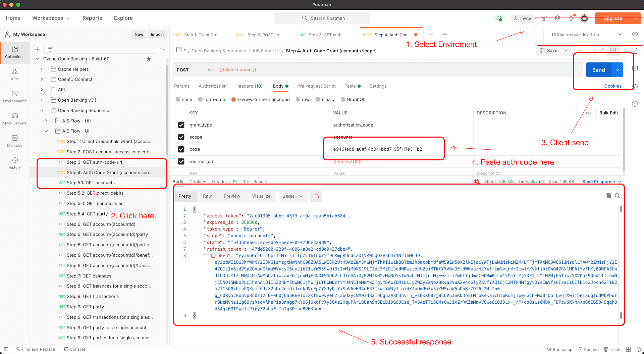644x354 pixels.
Task: Expand the Ozone Helpers folder
Action: [42, 69]
